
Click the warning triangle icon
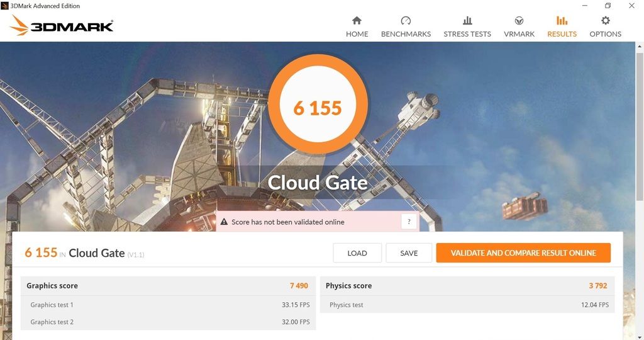tap(224, 222)
